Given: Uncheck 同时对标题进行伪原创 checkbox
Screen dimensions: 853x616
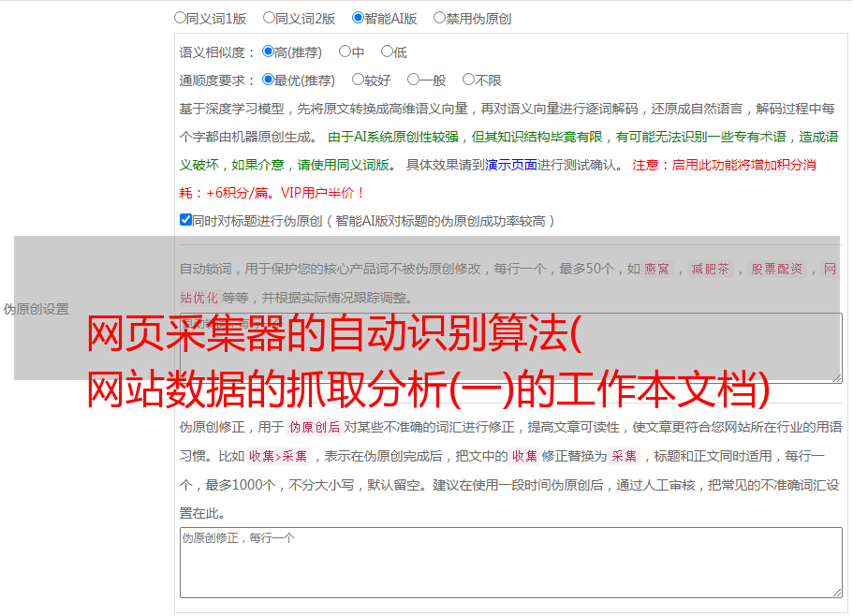Looking at the screenshot, I should [x=185, y=220].
